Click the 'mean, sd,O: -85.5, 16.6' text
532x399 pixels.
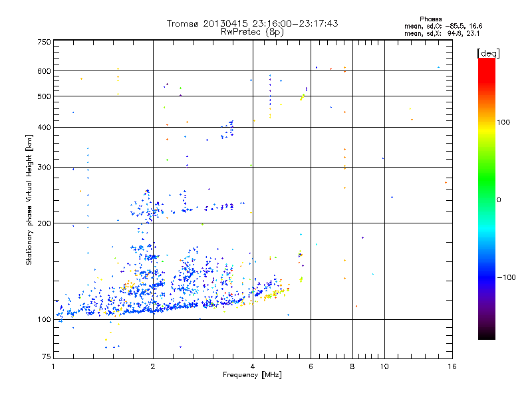tap(443, 26)
